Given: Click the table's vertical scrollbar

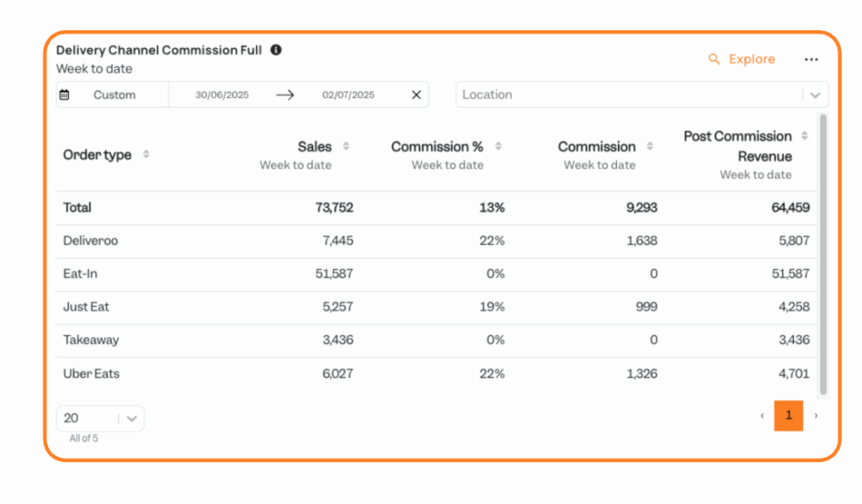Looking at the screenshot, I should point(823,252).
